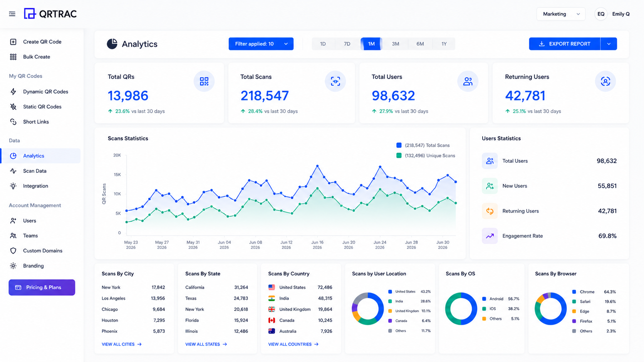Click the user name Emily Q
This screenshot has height=362, width=644.
click(x=621, y=14)
